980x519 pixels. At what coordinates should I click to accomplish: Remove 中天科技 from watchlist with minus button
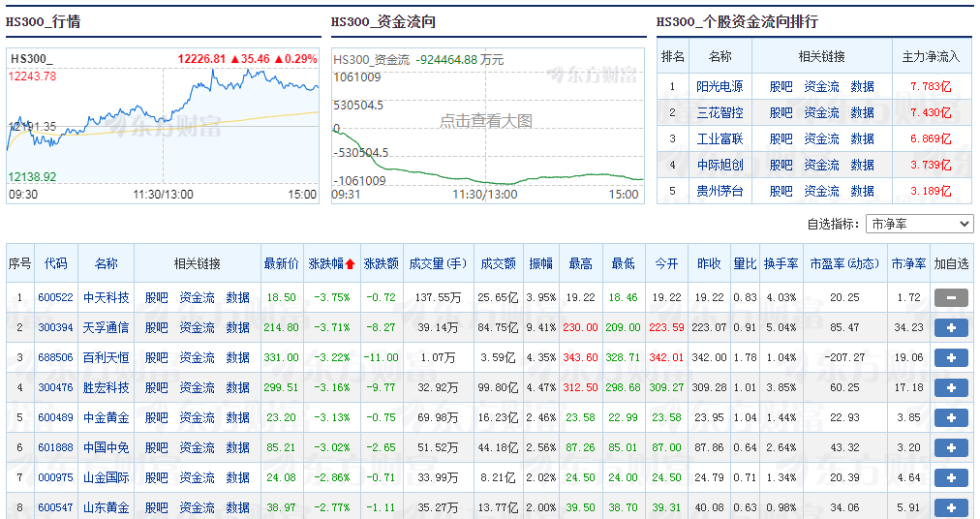(x=951, y=297)
